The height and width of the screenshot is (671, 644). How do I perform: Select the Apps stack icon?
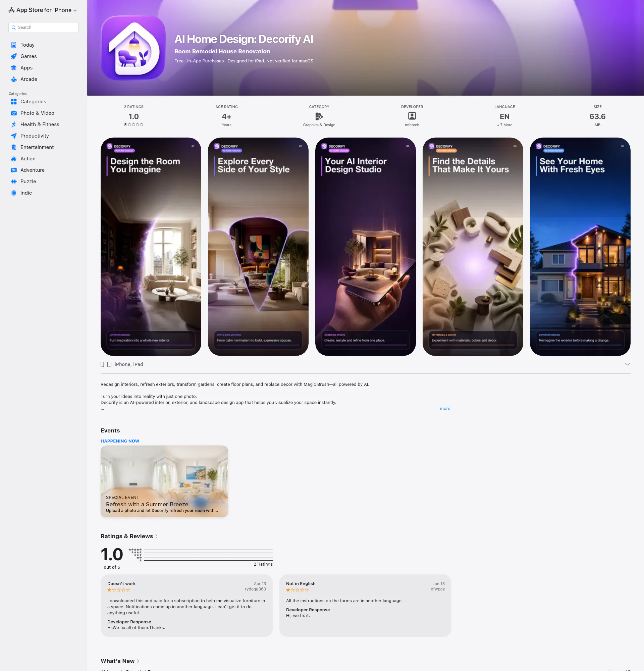(14, 68)
